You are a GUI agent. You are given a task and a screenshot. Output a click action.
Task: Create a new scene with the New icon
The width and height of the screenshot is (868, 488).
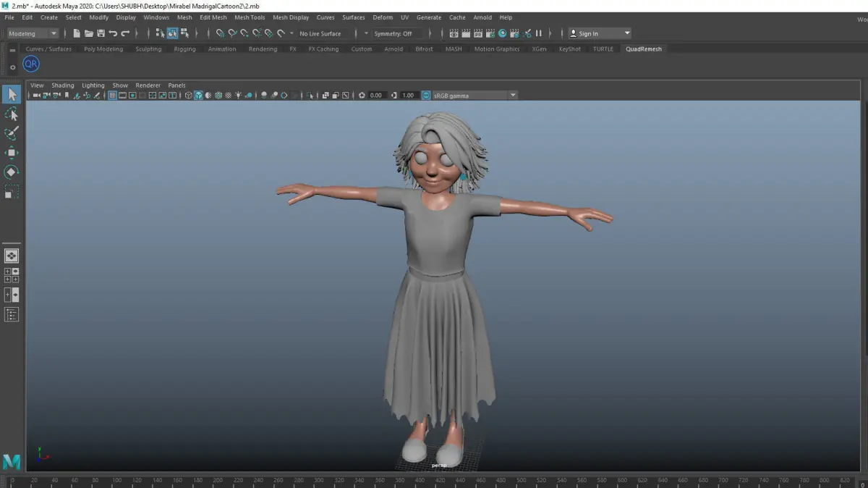point(77,33)
